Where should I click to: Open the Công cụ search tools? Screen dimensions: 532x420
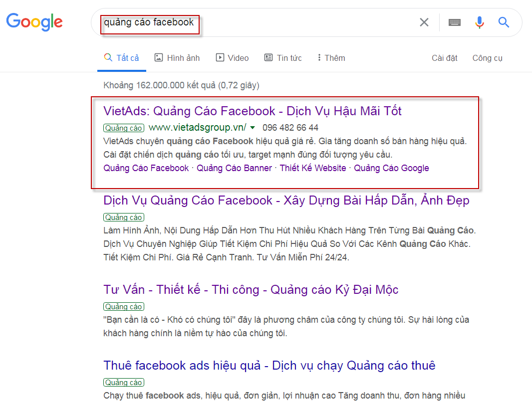click(x=487, y=58)
